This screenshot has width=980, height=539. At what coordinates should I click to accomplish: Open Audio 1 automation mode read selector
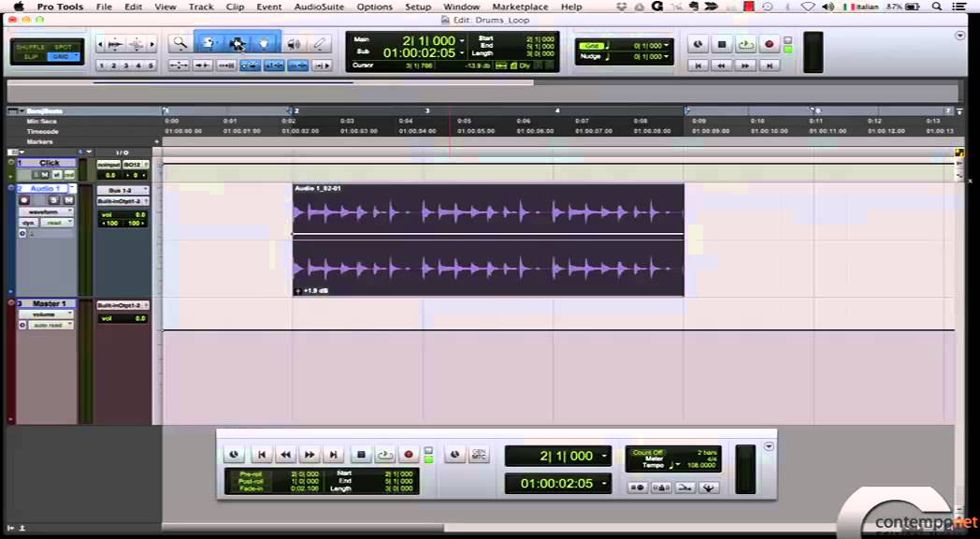[57, 223]
